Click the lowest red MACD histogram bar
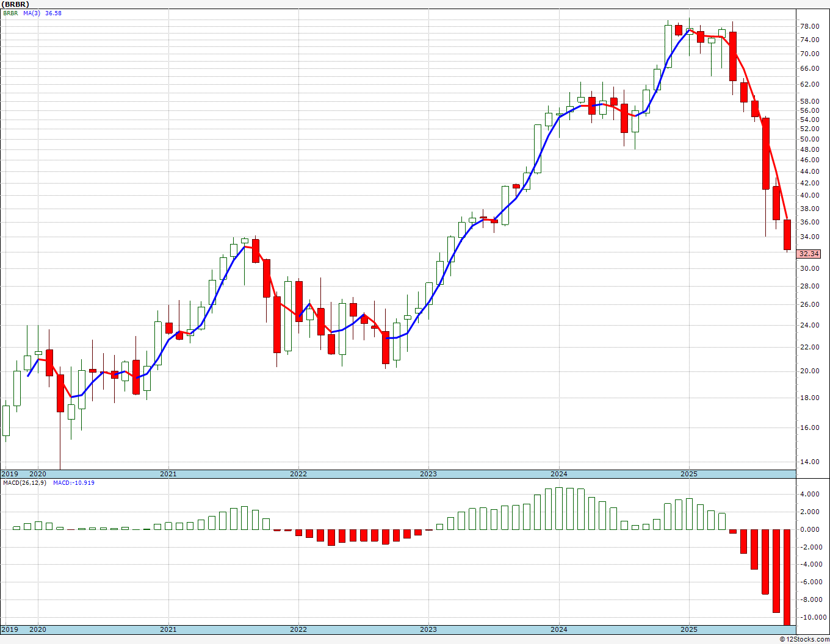Viewport: 830px width, 644px height. point(787,577)
